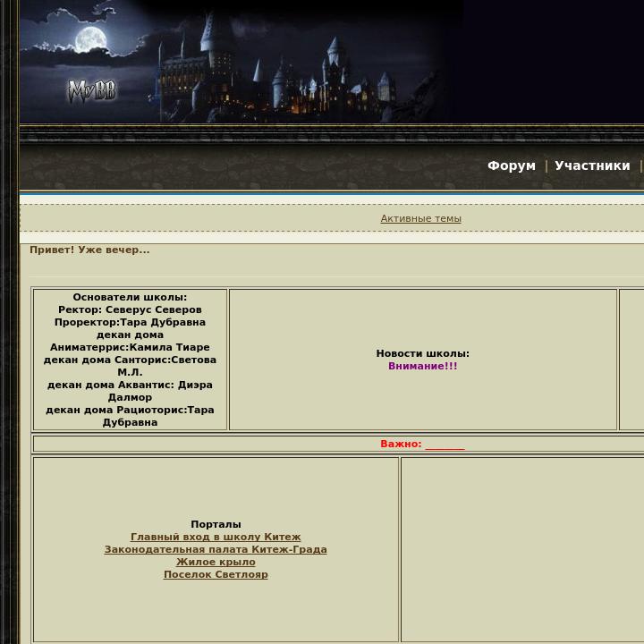This screenshot has width=644, height=644.
Task: Click the Ректор: Северус Северов line
Action: [x=130, y=309]
